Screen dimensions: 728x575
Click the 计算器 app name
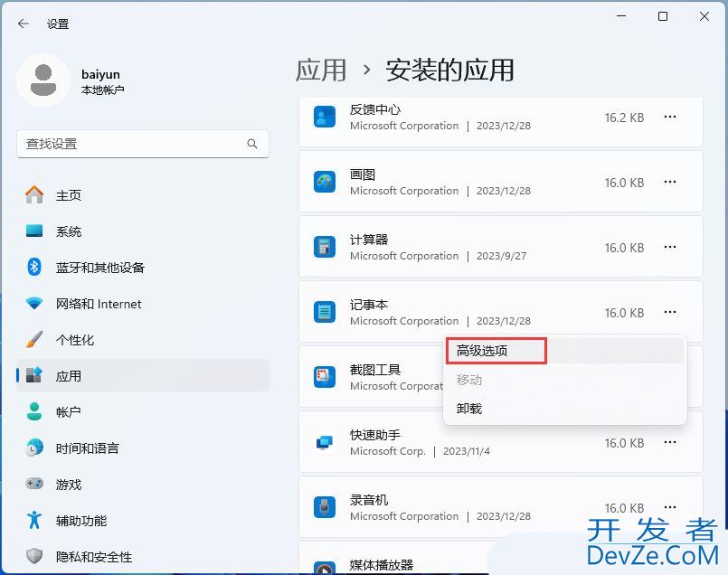click(369, 240)
